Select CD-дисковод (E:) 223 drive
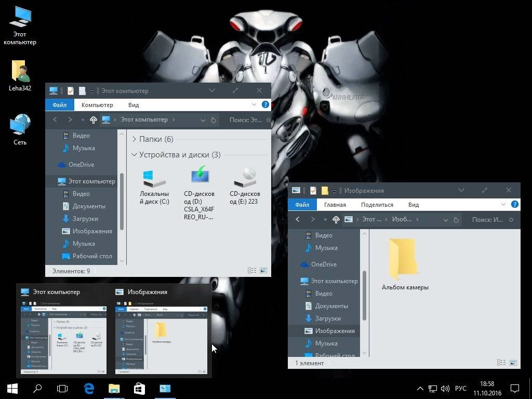Screen dimensions: 532x399 (x=245, y=187)
